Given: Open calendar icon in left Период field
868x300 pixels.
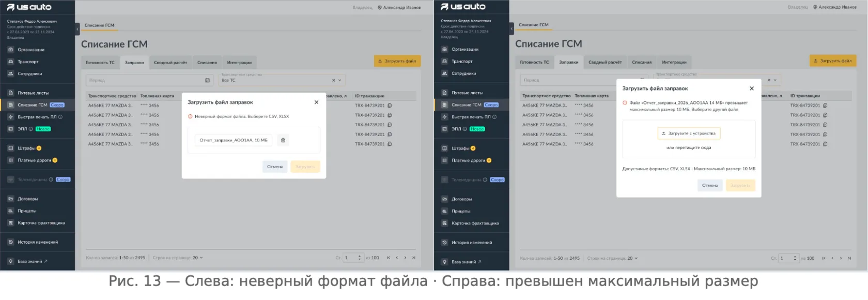Looking at the screenshot, I should coord(207,80).
